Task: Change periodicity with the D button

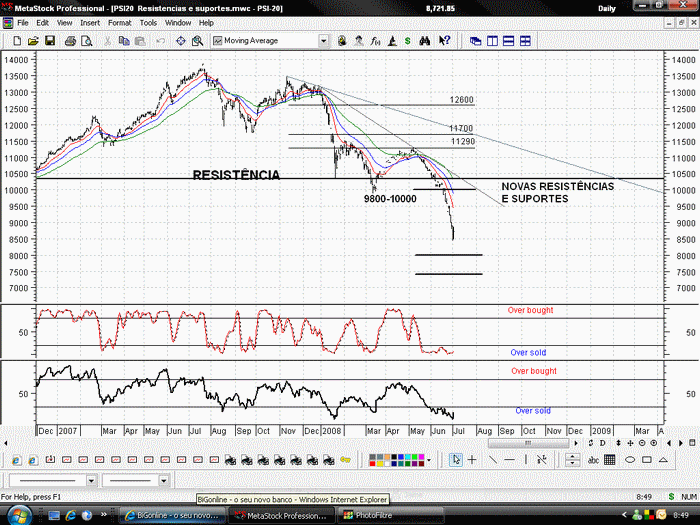Action: (x=603, y=443)
